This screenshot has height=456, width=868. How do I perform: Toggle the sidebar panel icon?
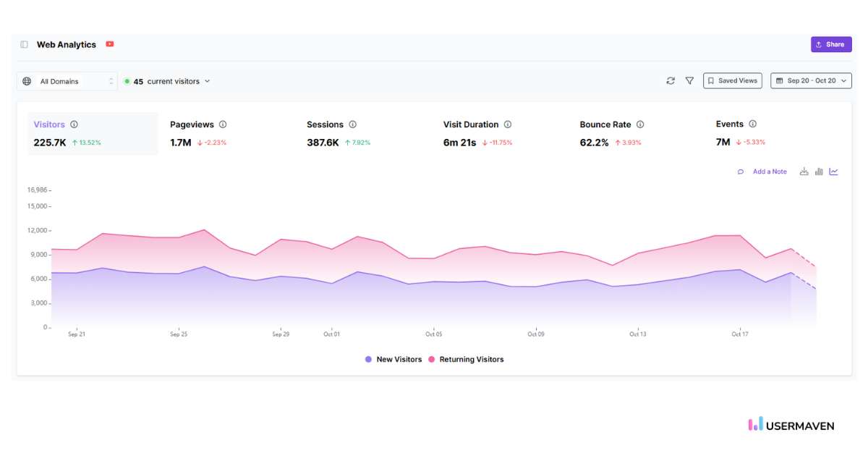(x=24, y=45)
